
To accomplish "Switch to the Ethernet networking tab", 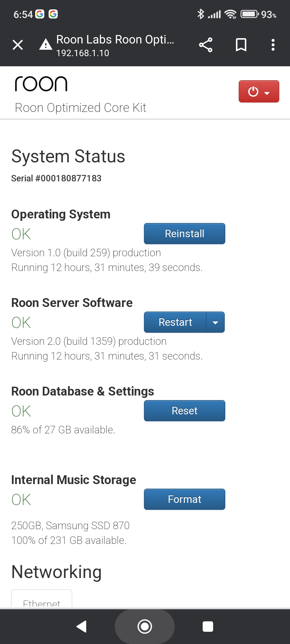I will [42, 599].
